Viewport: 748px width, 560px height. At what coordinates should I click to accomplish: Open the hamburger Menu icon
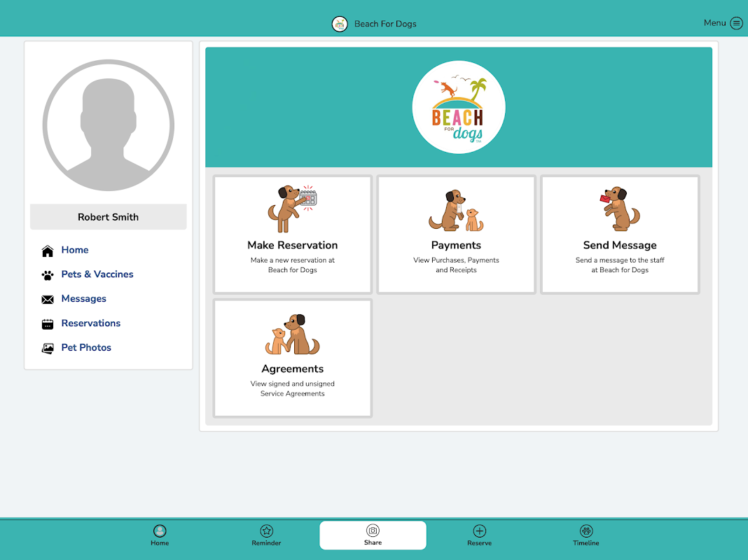(736, 23)
